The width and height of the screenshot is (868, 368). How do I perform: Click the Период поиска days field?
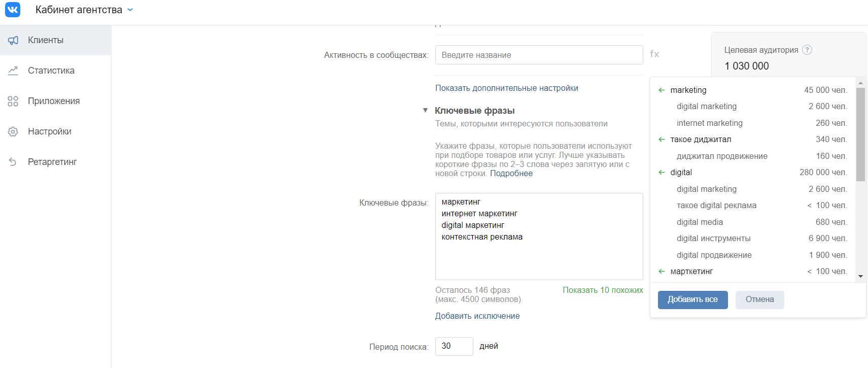(x=454, y=346)
